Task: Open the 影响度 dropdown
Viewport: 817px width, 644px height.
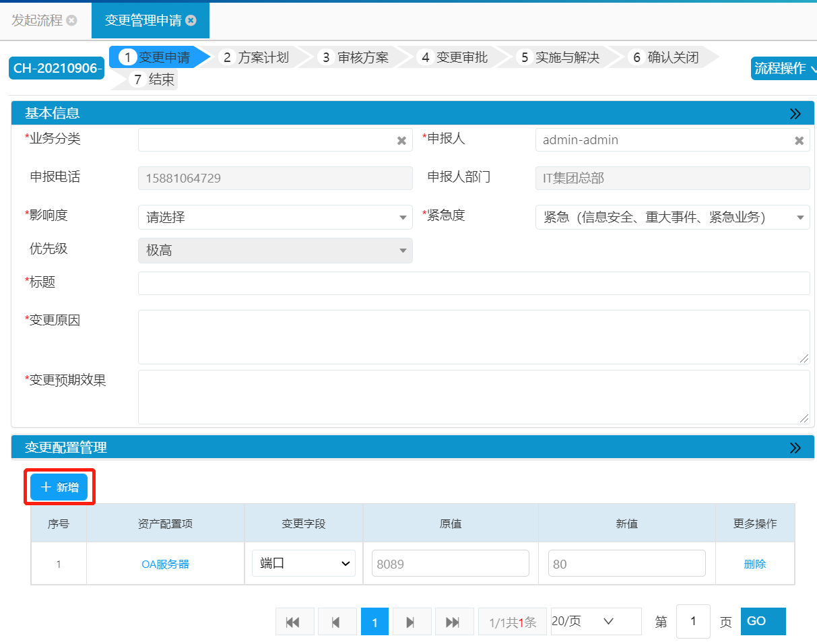Action: [x=275, y=218]
